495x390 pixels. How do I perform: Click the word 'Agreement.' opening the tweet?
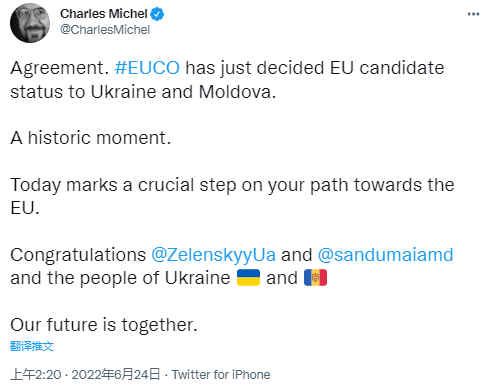pyautogui.click(x=60, y=69)
